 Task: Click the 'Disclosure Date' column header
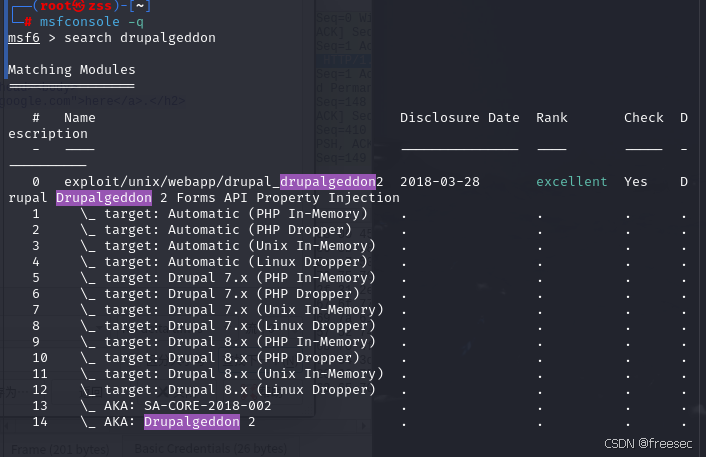(x=460, y=118)
